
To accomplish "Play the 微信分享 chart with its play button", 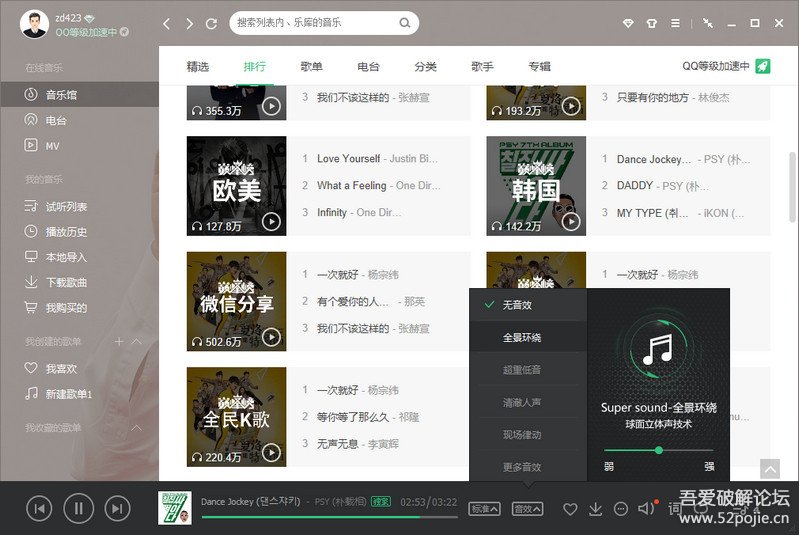I will pos(271,337).
